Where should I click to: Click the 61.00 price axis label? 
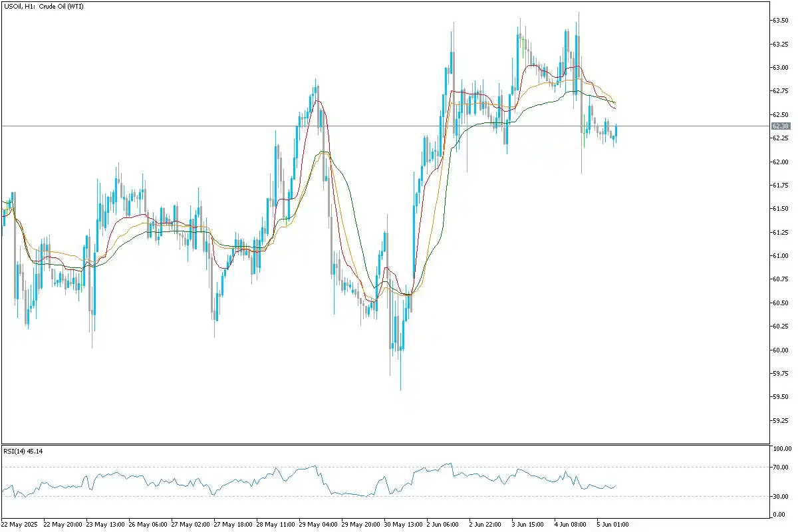[780, 256]
